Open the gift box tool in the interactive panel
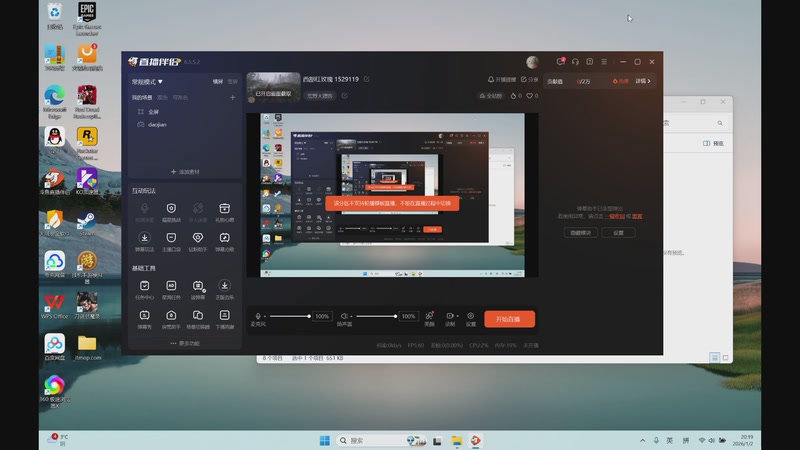The height and width of the screenshot is (450, 800). 224,208
